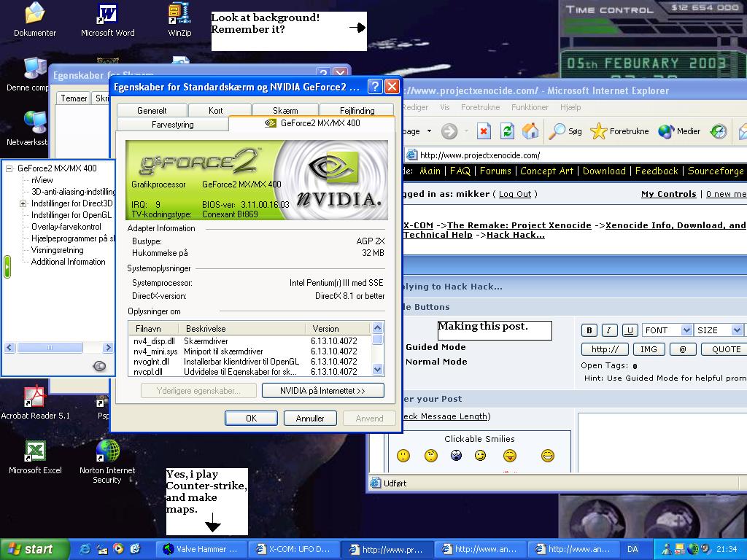747x560 pixels.
Task: Click the http:// button in post editor
Action: (605, 349)
